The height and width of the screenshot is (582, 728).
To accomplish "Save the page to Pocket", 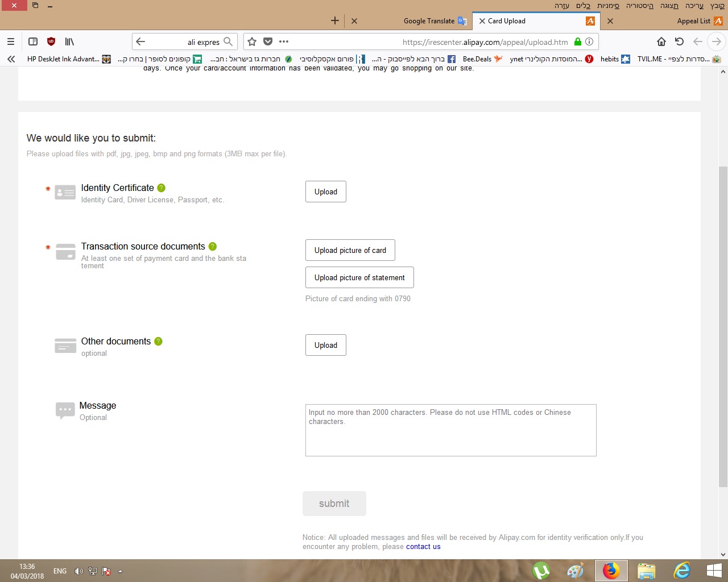I will point(268,41).
